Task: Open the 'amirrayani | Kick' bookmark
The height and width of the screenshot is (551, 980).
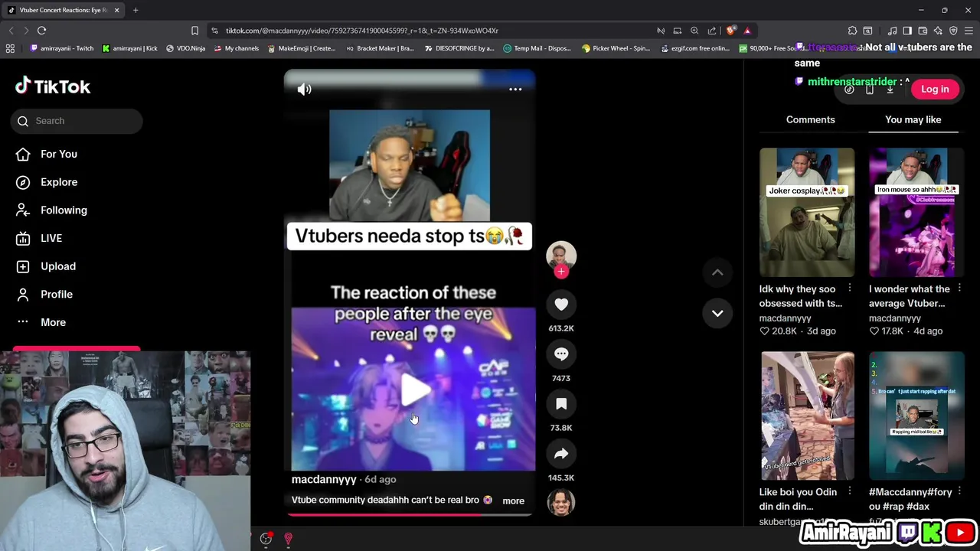Action: [x=129, y=48]
